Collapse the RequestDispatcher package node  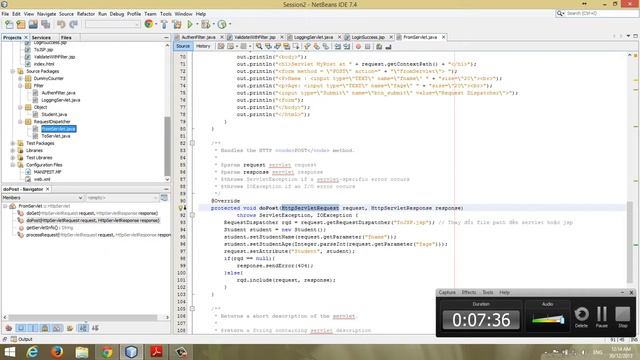tap(20, 122)
